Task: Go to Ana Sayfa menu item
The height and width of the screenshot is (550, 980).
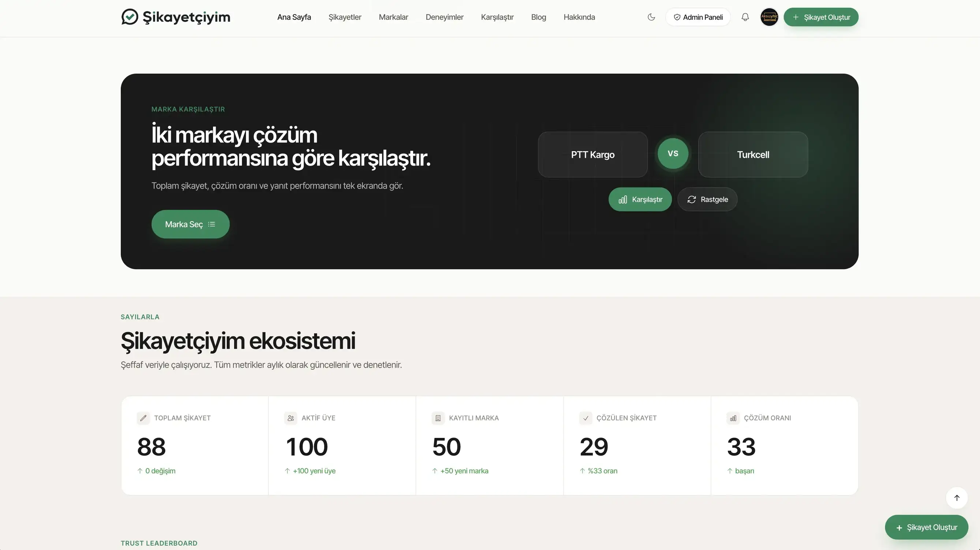Action: (x=294, y=17)
